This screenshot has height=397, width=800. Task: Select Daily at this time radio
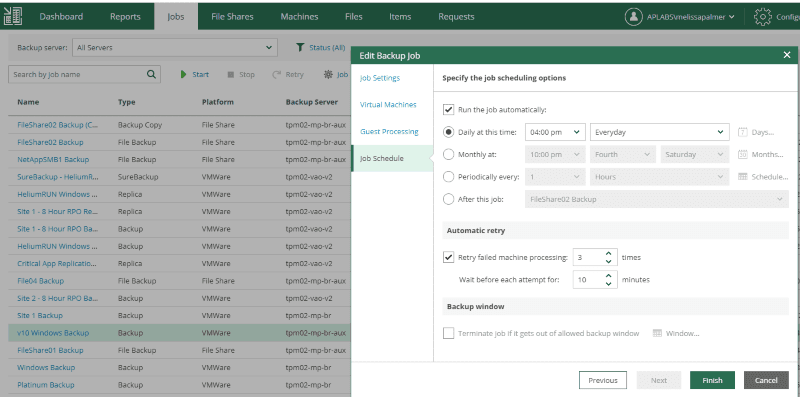(448, 132)
